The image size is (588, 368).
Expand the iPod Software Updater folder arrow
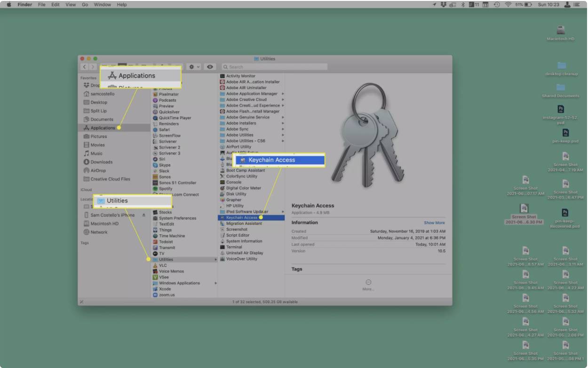tap(283, 212)
